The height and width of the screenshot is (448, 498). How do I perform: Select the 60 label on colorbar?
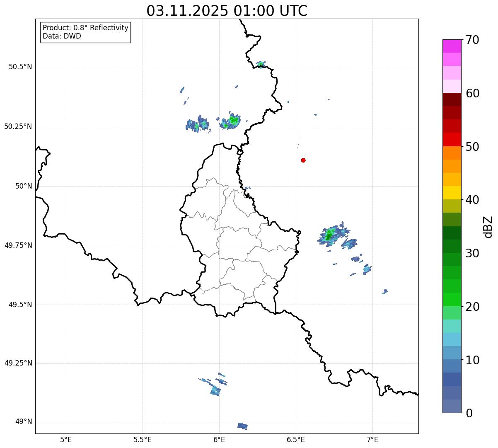pos(472,93)
